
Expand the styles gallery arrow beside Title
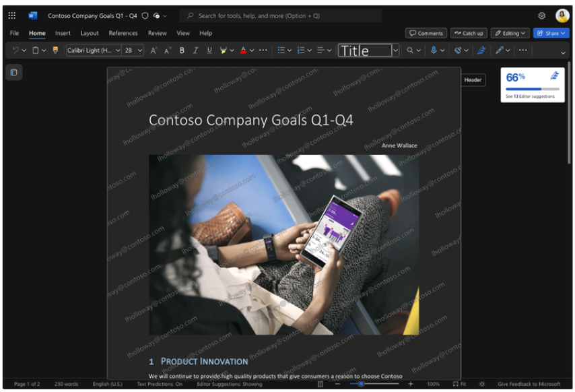click(x=395, y=51)
